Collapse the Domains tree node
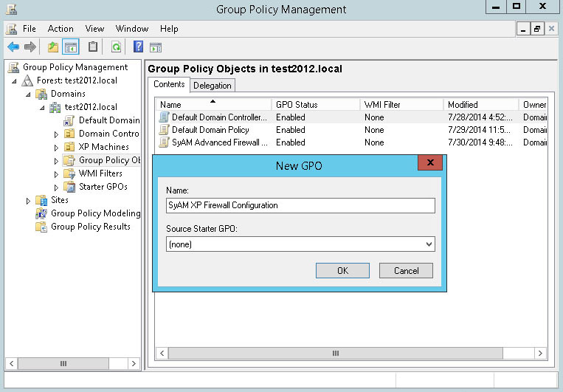 click(x=29, y=94)
